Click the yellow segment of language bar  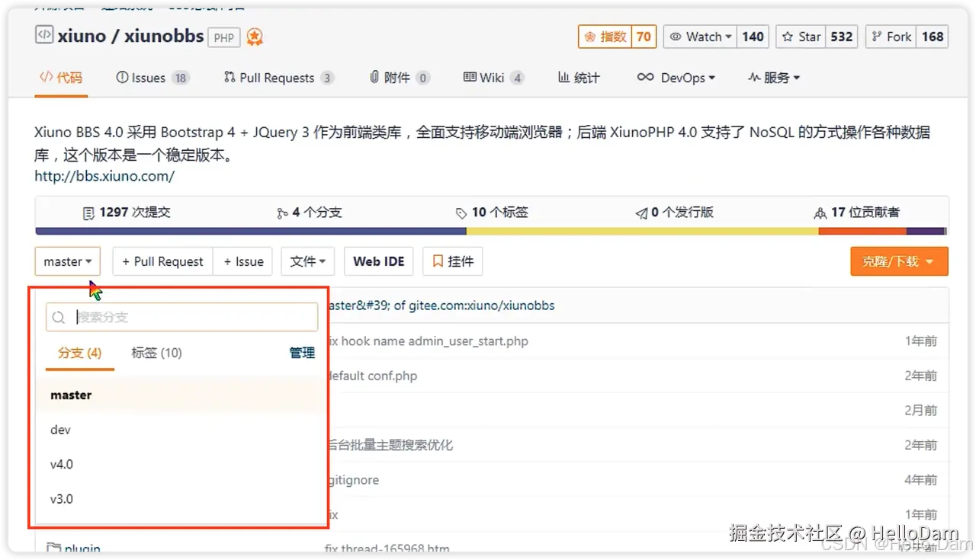click(x=642, y=231)
